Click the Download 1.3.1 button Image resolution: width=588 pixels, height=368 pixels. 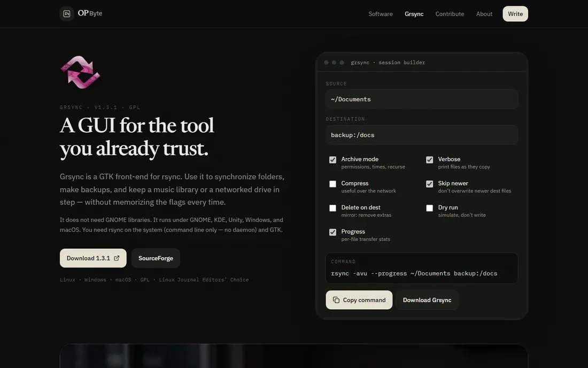[93, 258]
